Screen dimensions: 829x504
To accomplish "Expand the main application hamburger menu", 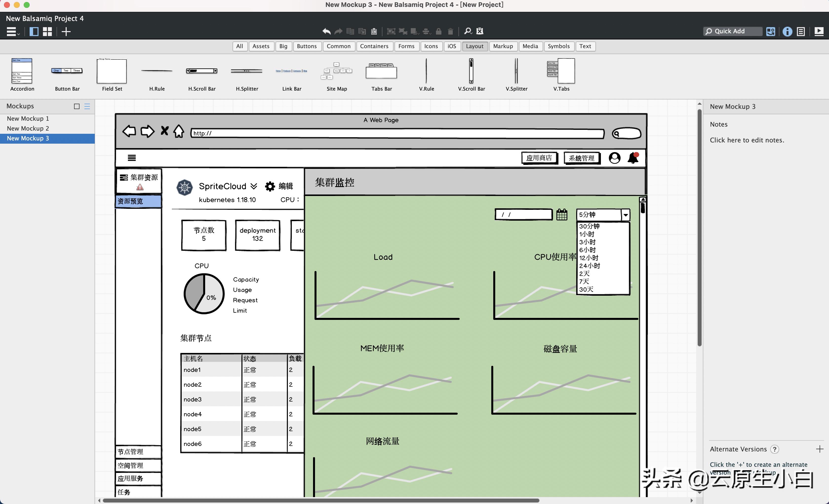I will [x=11, y=31].
